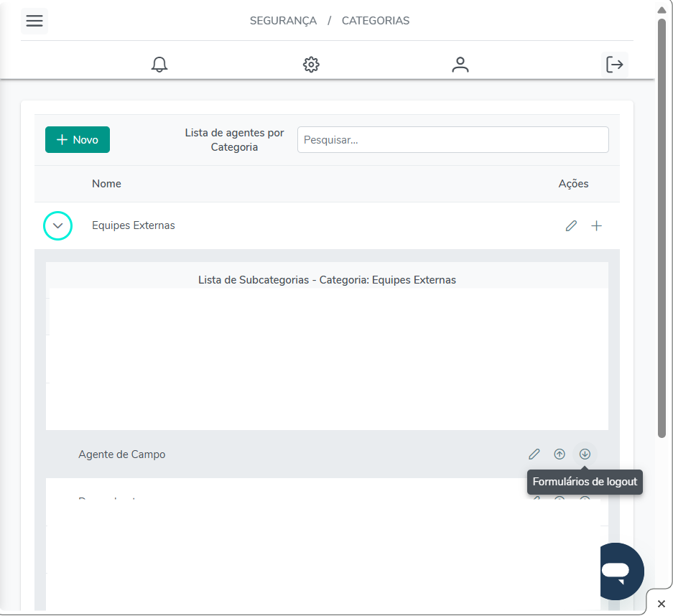Click the logout exit icon in header
This screenshot has width=673, height=616.
point(615,65)
